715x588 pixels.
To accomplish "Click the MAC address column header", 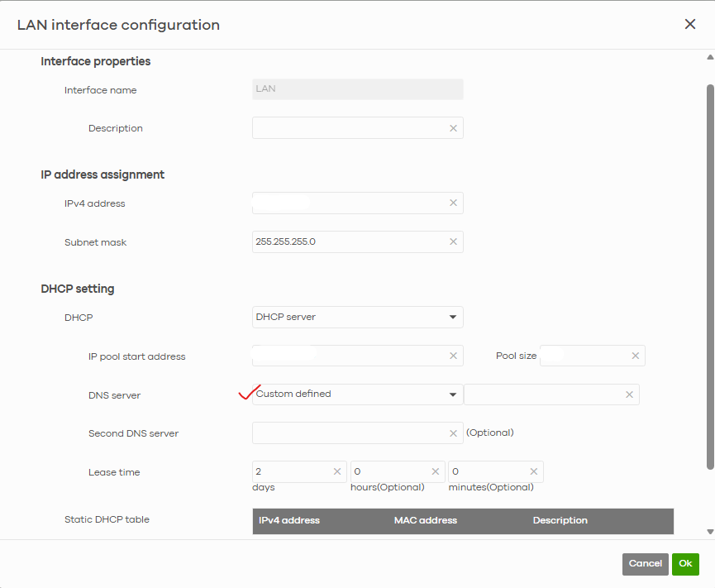I will [426, 521].
